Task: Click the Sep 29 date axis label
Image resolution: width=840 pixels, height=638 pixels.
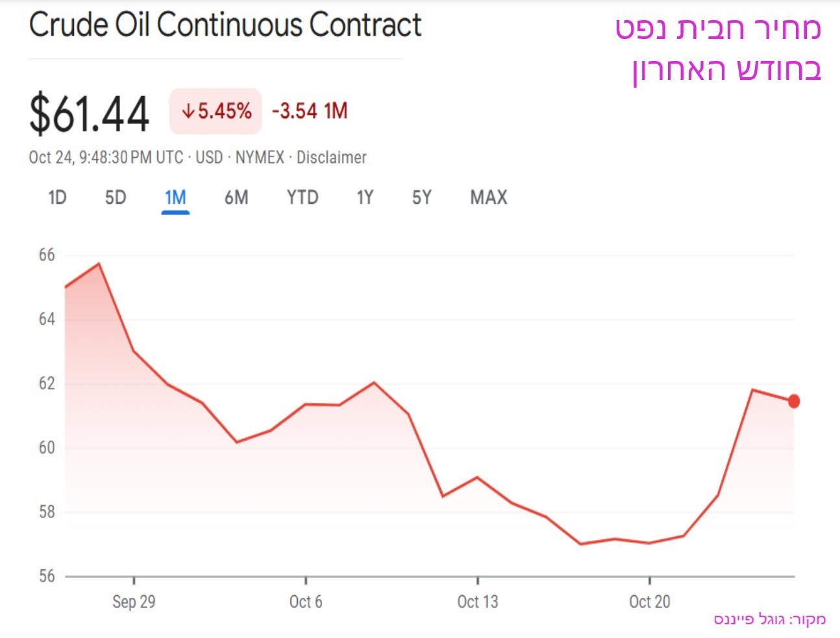Action: click(134, 602)
